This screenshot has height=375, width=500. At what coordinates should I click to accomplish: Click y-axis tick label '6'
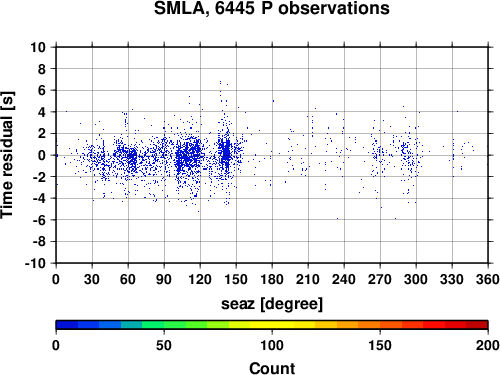[x=42, y=91]
